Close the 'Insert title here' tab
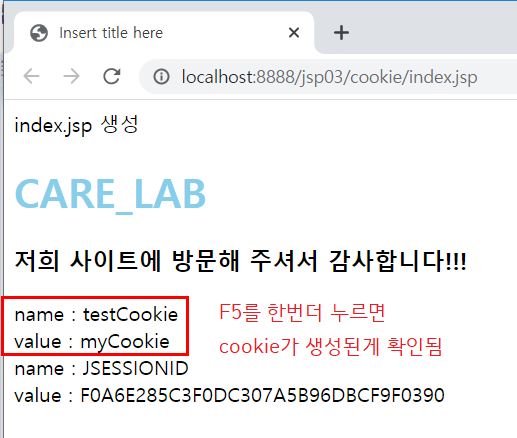Viewport: 517px width, 438px height. (294, 33)
